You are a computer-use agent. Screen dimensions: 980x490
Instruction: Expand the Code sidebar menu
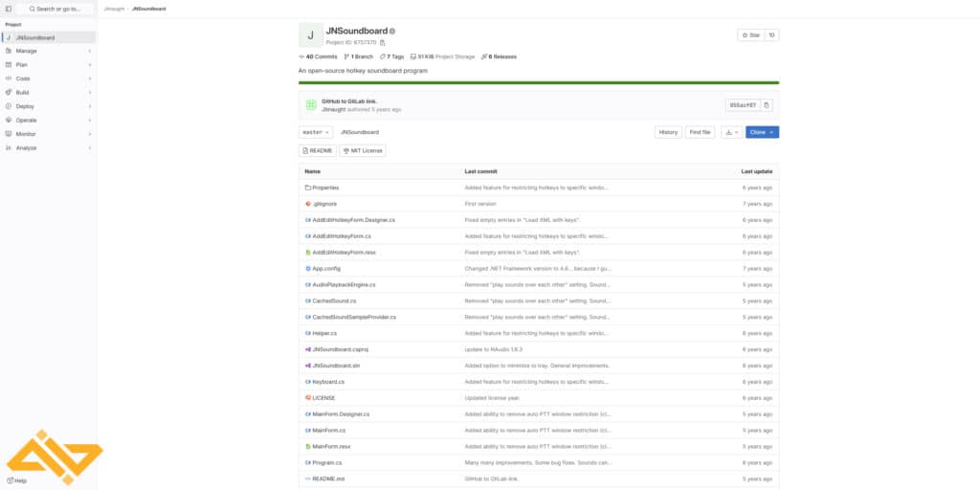click(48, 78)
